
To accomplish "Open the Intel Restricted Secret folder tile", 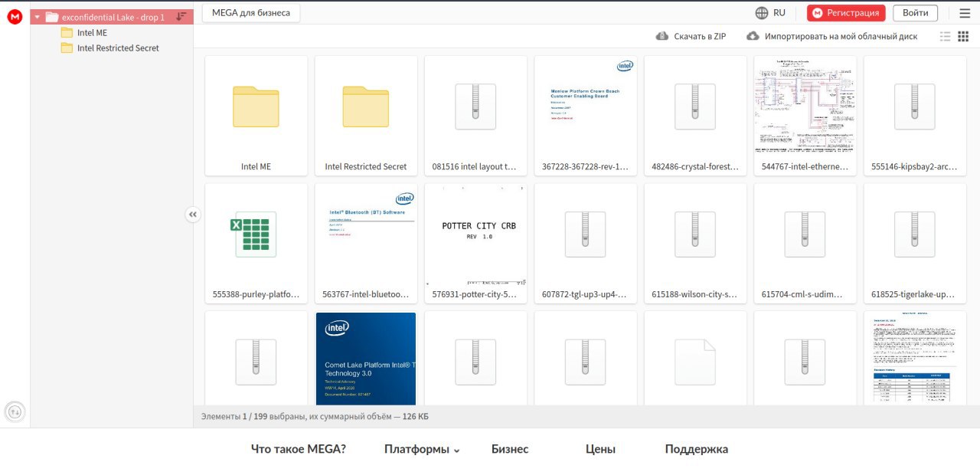I will click(366, 116).
